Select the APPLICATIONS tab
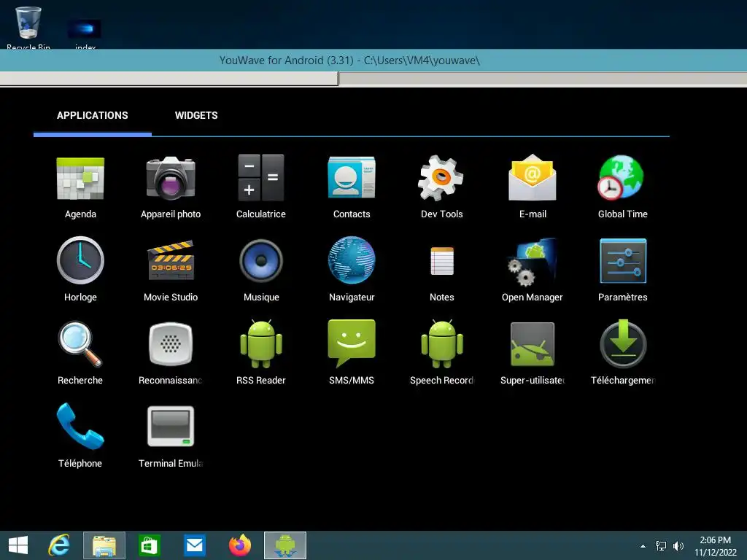This screenshot has height=560, width=747. (x=93, y=115)
